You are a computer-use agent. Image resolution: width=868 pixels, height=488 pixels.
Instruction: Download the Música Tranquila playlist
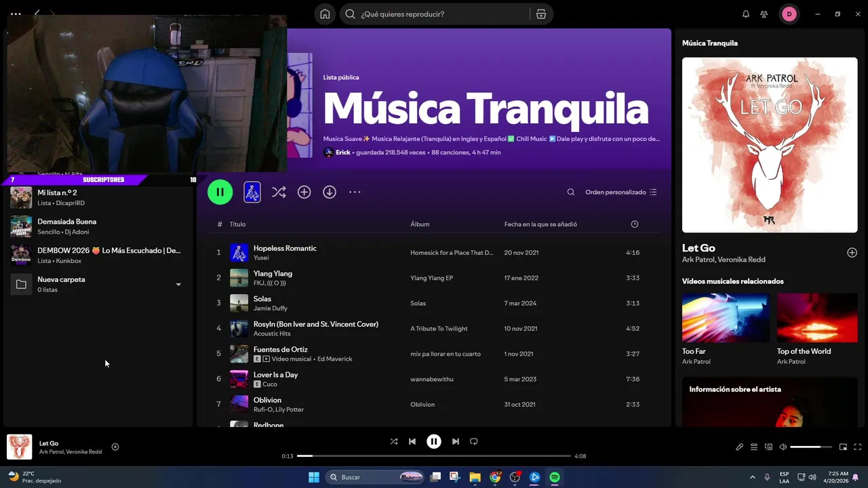click(330, 192)
